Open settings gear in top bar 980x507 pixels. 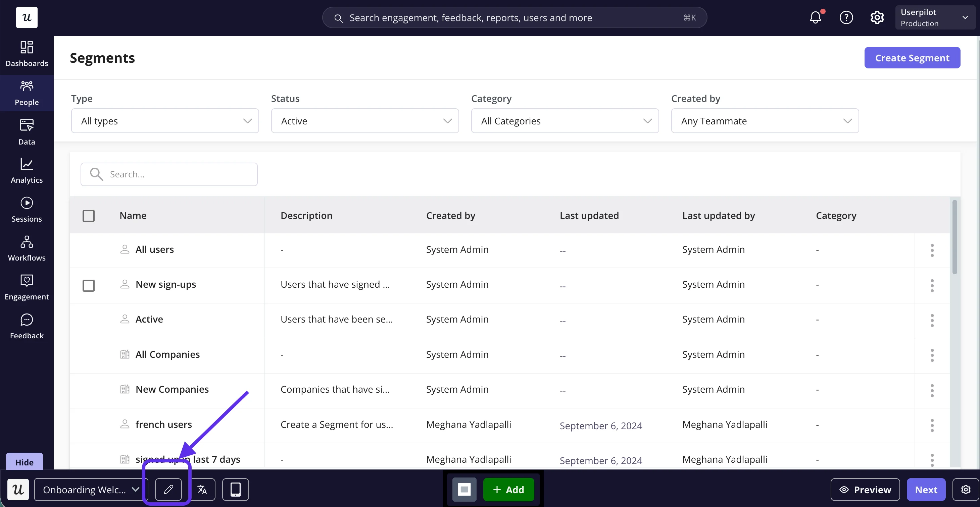(877, 17)
